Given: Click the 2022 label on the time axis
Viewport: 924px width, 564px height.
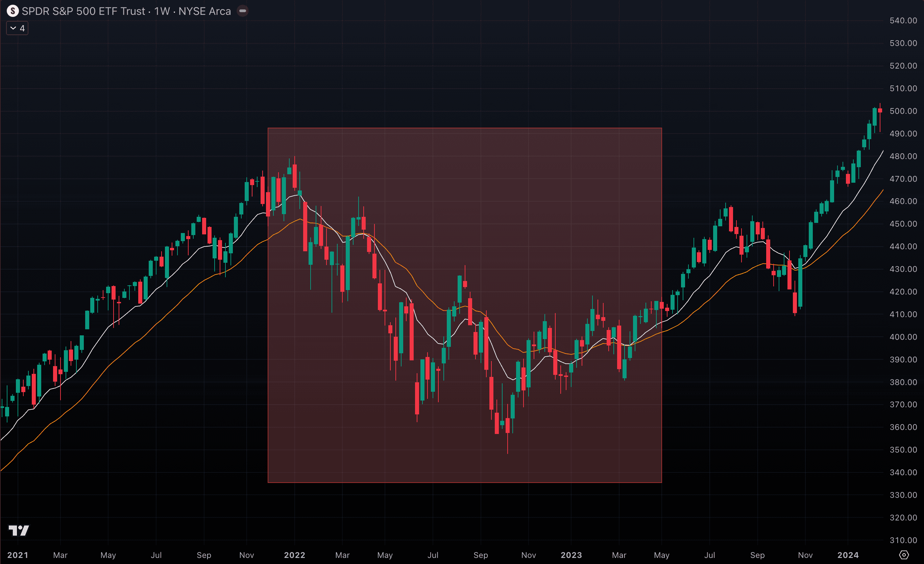Looking at the screenshot, I should (x=294, y=555).
